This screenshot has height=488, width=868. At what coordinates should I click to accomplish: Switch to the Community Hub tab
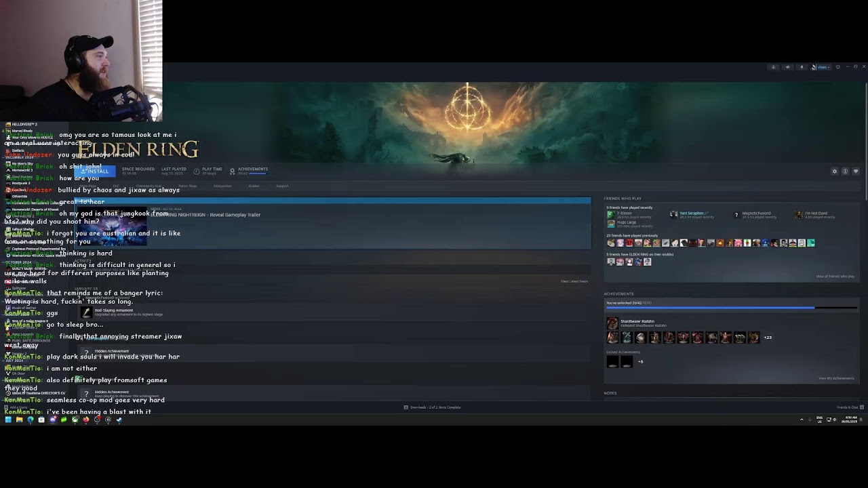pyautogui.click(x=149, y=186)
